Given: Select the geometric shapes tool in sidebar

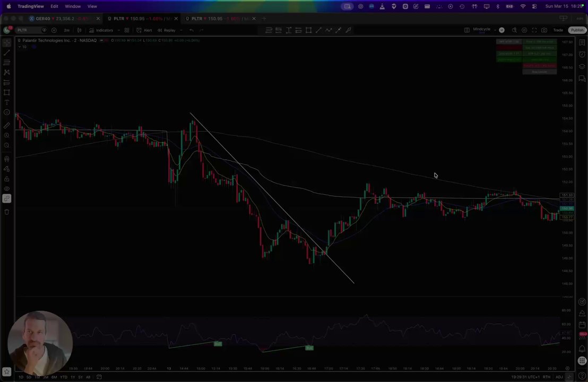Looking at the screenshot, I should pos(7,92).
